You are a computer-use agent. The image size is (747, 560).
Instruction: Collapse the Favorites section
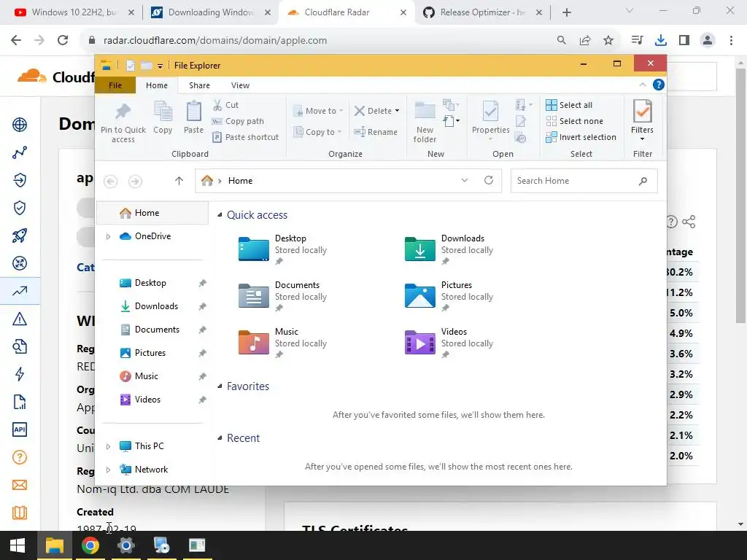pyautogui.click(x=220, y=386)
